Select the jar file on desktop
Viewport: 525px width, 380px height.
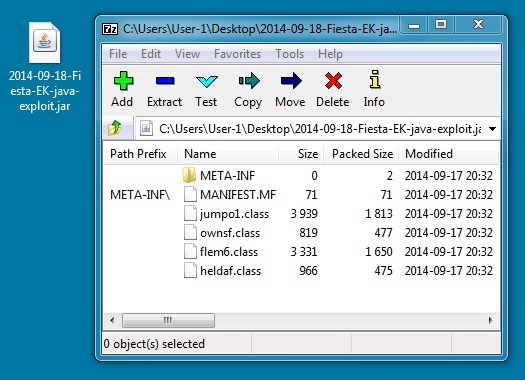pos(45,67)
